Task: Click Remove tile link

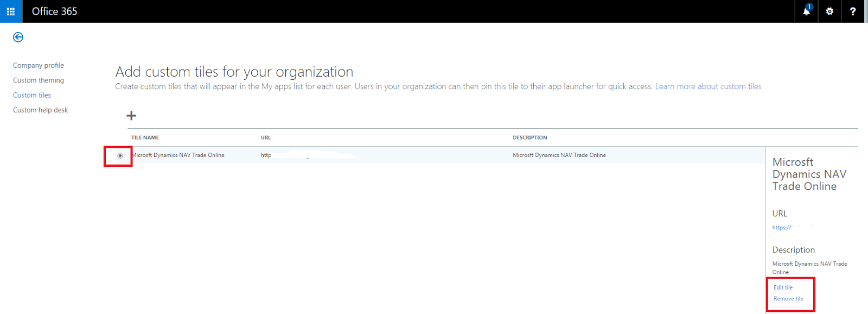Action: pyautogui.click(x=788, y=299)
